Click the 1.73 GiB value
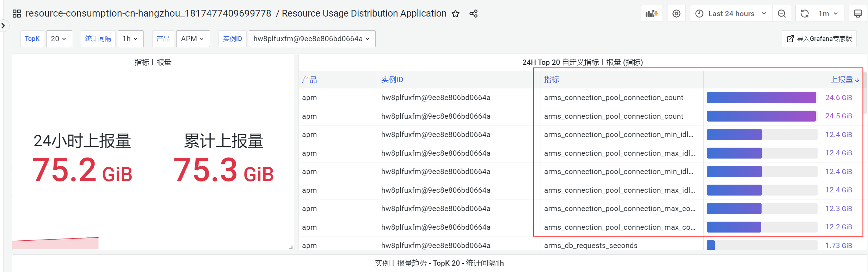Screen dimensions: 868x272 [x=838, y=246]
